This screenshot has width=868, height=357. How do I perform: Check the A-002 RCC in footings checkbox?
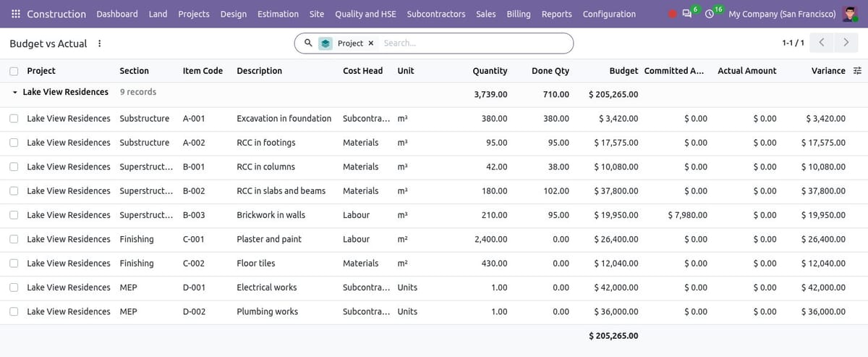pyautogui.click(x=14, y=143)
